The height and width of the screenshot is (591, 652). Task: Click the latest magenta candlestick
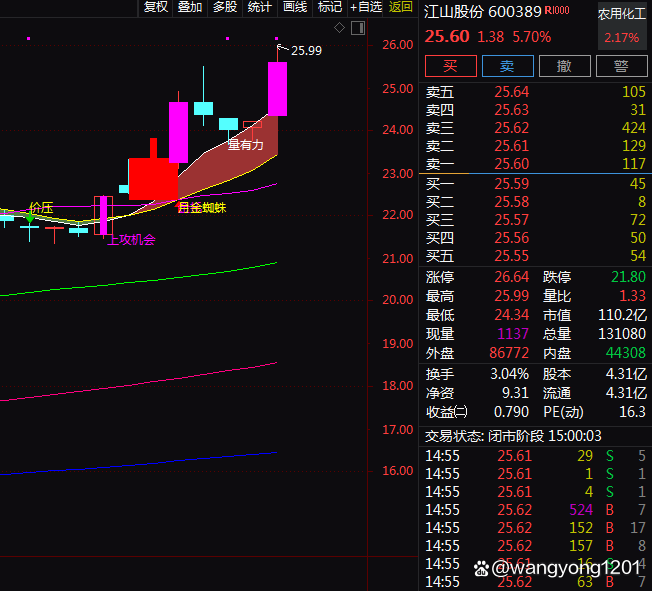277,89
